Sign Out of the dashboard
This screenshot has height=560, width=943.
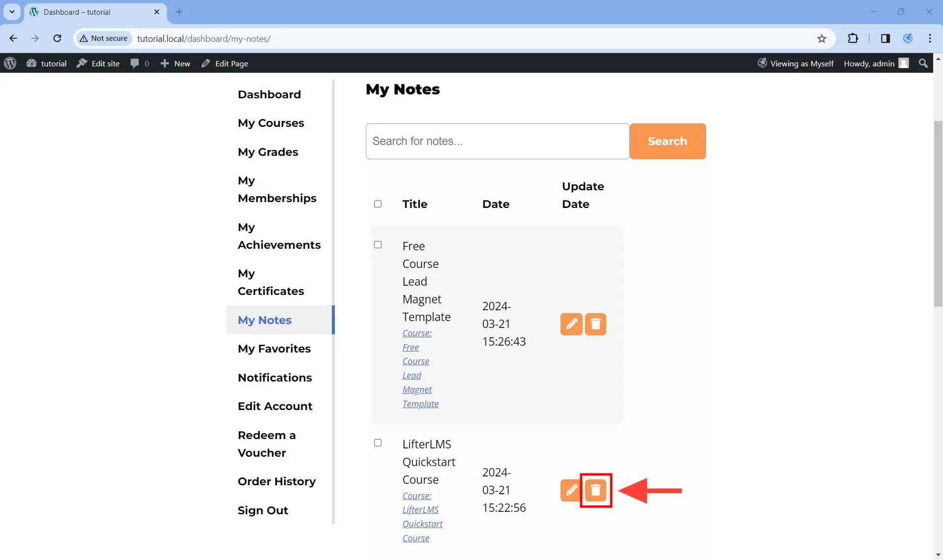(x=263, y=510)
